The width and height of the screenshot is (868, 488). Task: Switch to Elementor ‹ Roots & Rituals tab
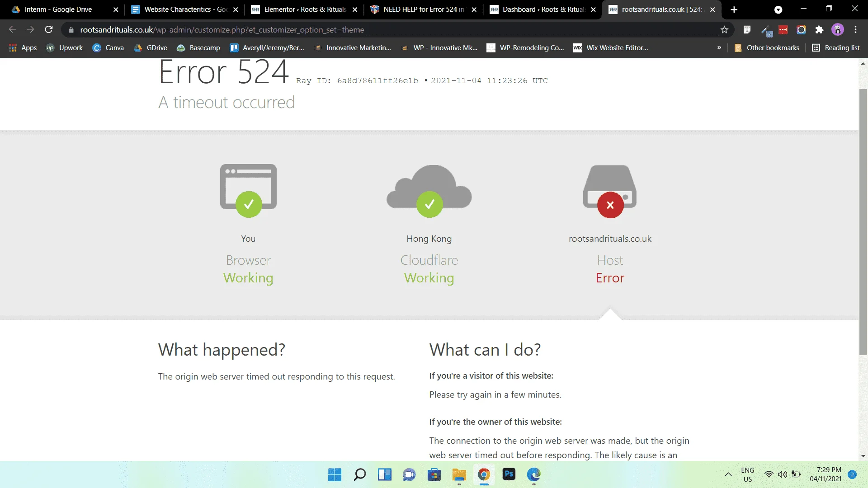305,9
